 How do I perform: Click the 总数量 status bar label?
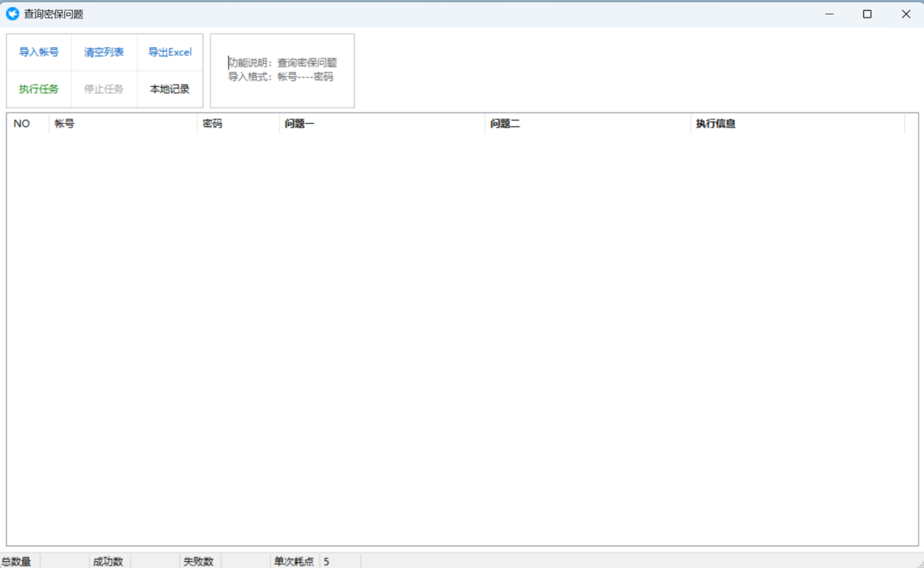pyautogui.click(x=16, y=562)
